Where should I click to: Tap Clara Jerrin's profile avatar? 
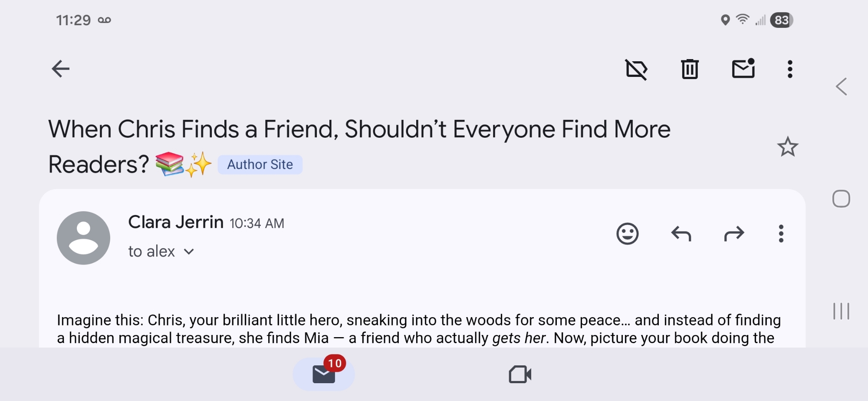83,238
